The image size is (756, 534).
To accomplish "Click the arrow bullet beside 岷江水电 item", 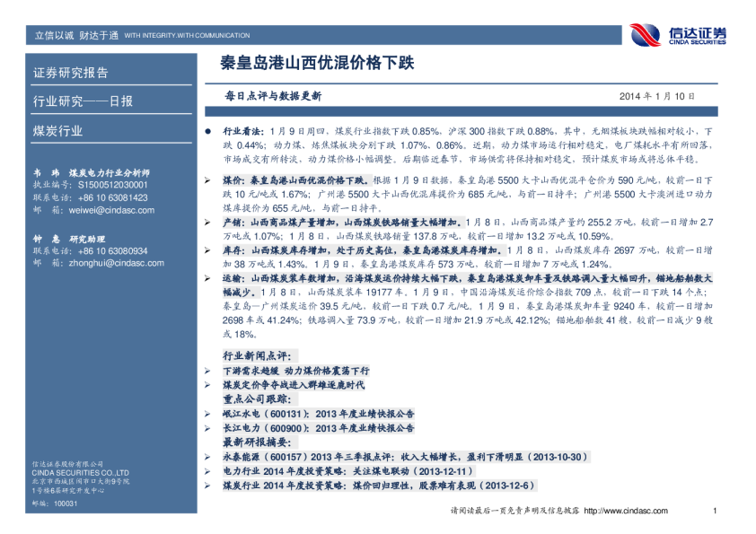I will (x=208, y=414).
